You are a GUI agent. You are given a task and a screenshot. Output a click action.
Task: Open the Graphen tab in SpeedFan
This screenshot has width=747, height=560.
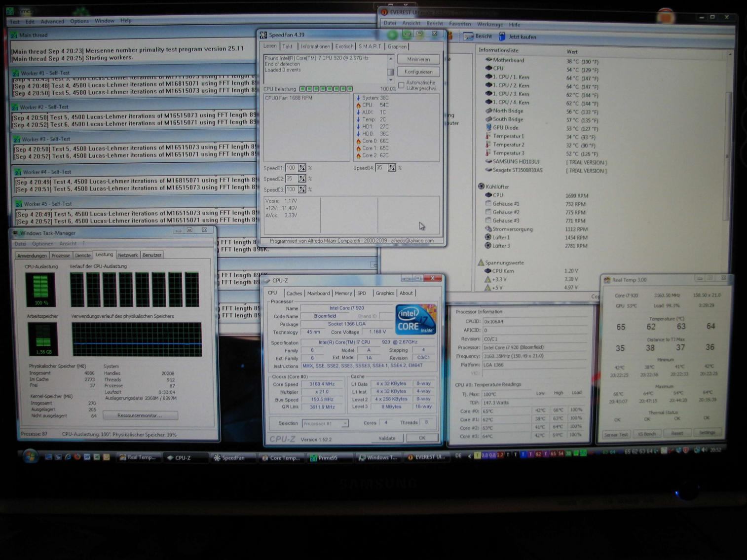click(397, 46)
